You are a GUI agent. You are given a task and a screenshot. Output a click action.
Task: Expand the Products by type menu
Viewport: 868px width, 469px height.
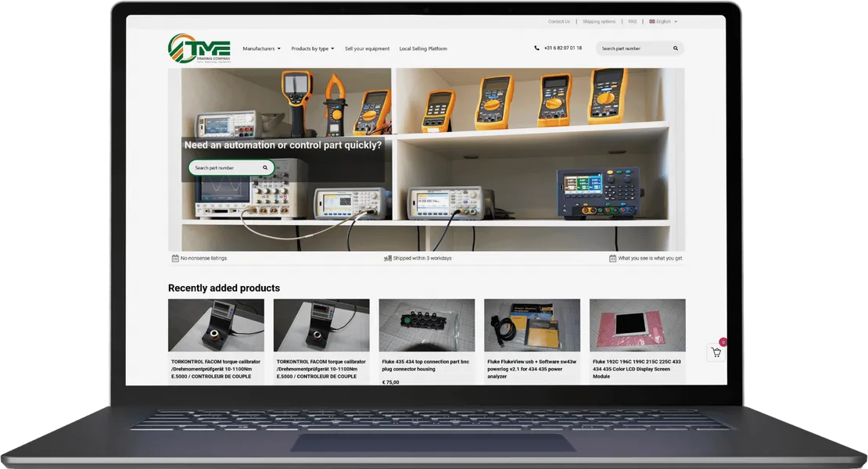pos(313,48)
